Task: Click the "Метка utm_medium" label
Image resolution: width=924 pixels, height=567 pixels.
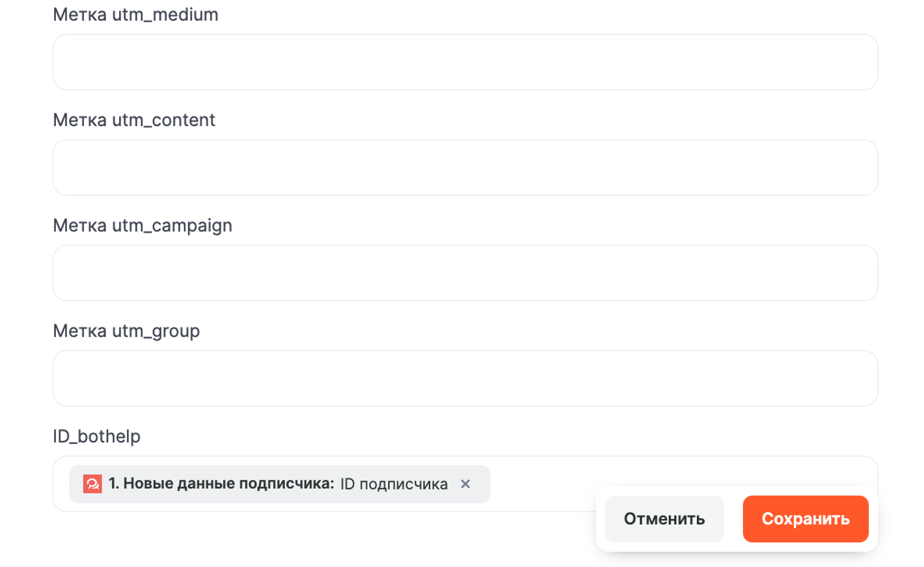Action: click(x=135, y=14)
